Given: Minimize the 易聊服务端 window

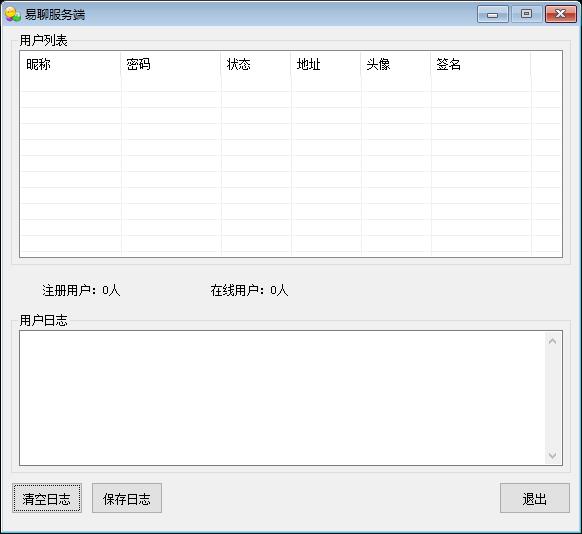Looking at the screenshot, I should point(493,14).
